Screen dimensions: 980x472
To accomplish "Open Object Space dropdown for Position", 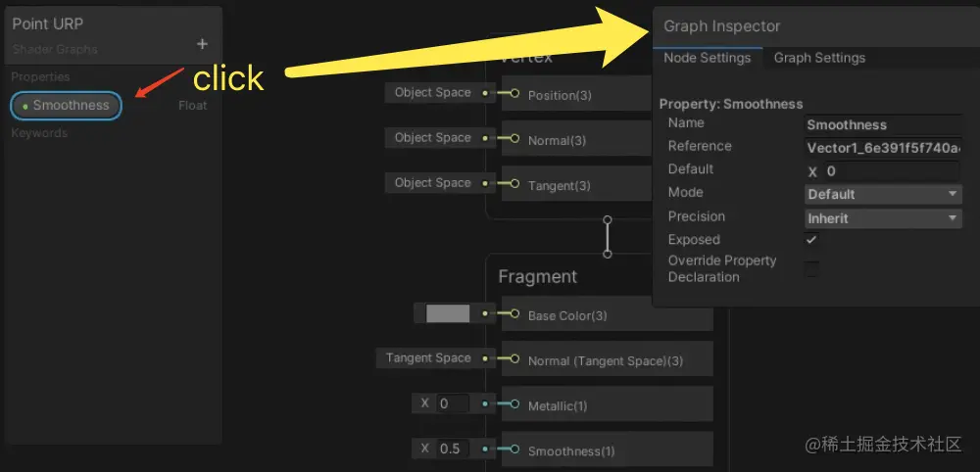I will (432, 93).
